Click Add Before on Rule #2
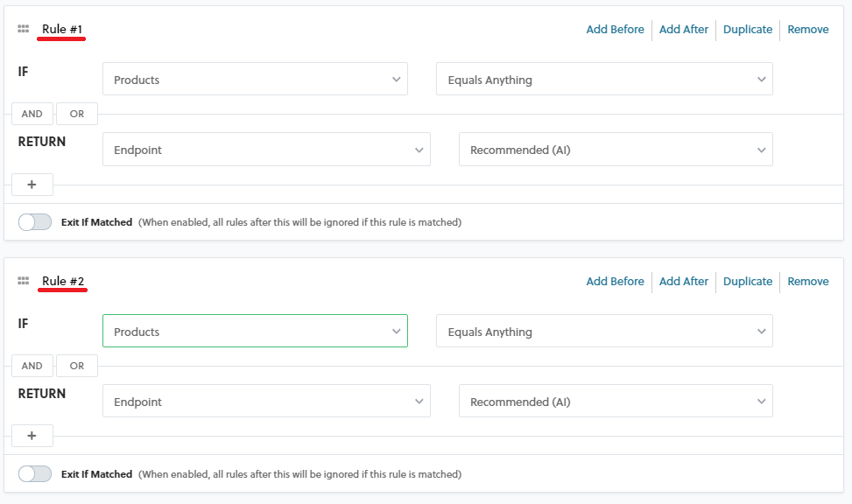Image resolution: width=852 pixels, height=504 pixels. [615, 281]
